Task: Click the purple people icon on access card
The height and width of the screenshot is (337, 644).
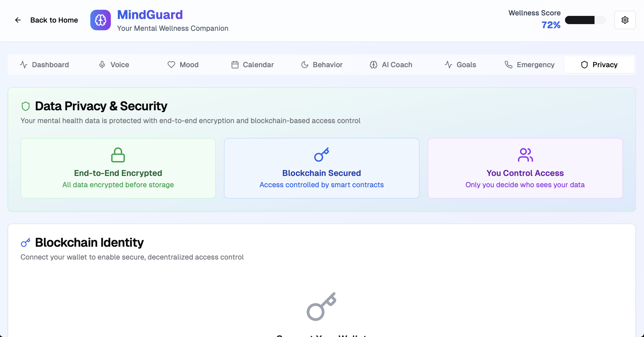Action: click(525, 155)
